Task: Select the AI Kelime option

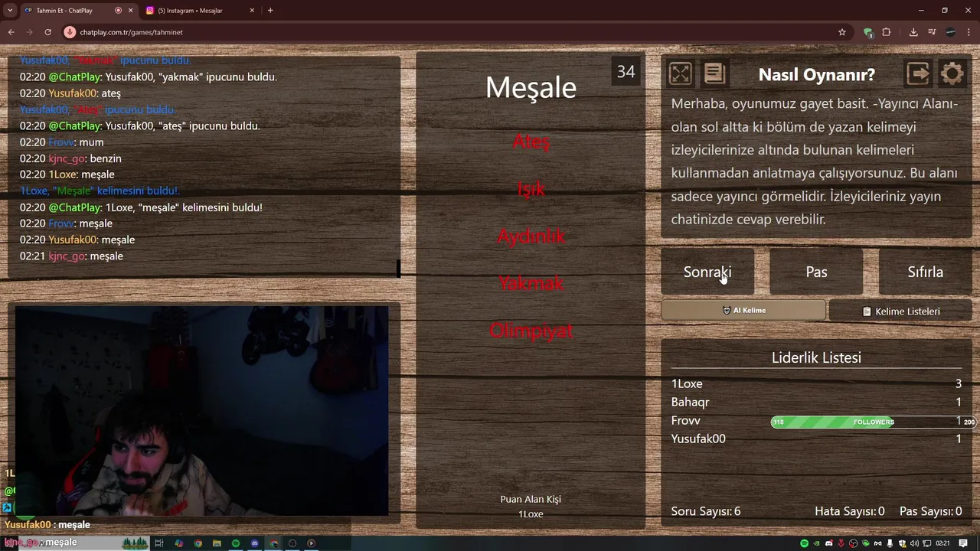Action: coord(743,311)
